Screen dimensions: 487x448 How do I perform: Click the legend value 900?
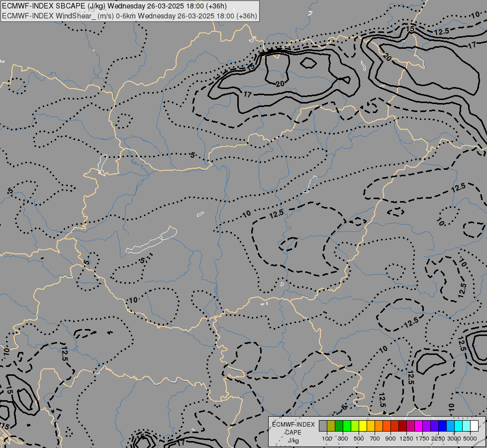click(390, 439)
